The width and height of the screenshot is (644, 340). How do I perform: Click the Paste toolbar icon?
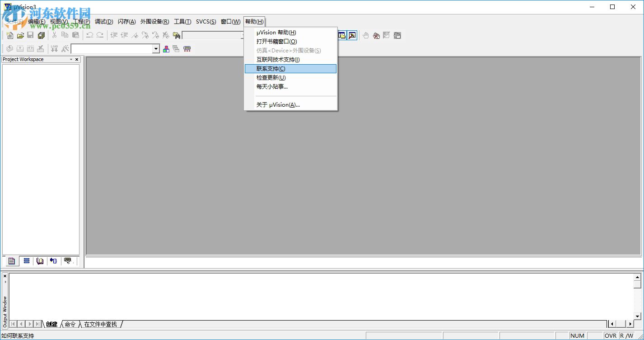[x=75, y=35]
